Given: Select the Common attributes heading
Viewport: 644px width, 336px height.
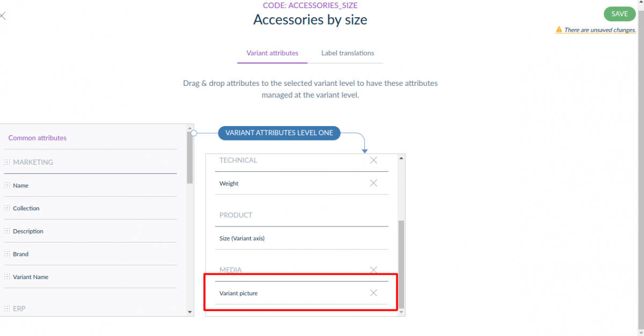Looking at the screenshot, I should point(37,138).
